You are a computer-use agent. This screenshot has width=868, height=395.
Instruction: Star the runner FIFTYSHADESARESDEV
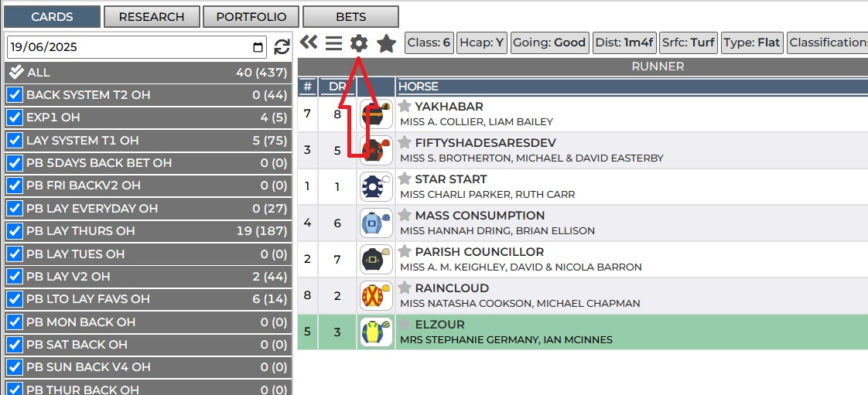[405, 143]
